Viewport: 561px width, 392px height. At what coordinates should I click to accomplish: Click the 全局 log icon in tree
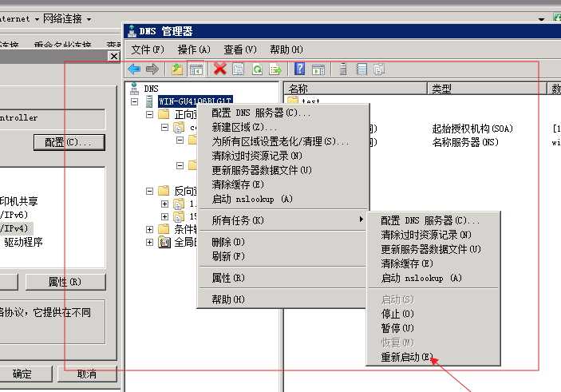click(x=164, y=243)
